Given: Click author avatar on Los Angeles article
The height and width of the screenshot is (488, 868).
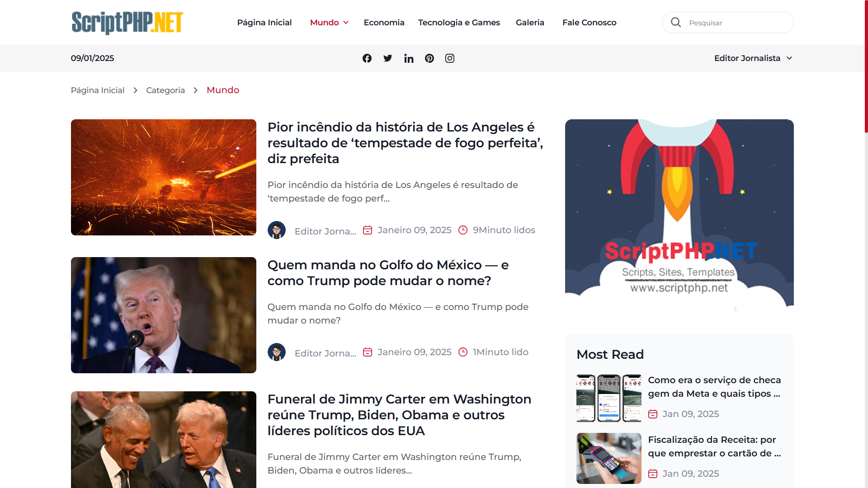Looking at the screenshot, I should (277, 230).
